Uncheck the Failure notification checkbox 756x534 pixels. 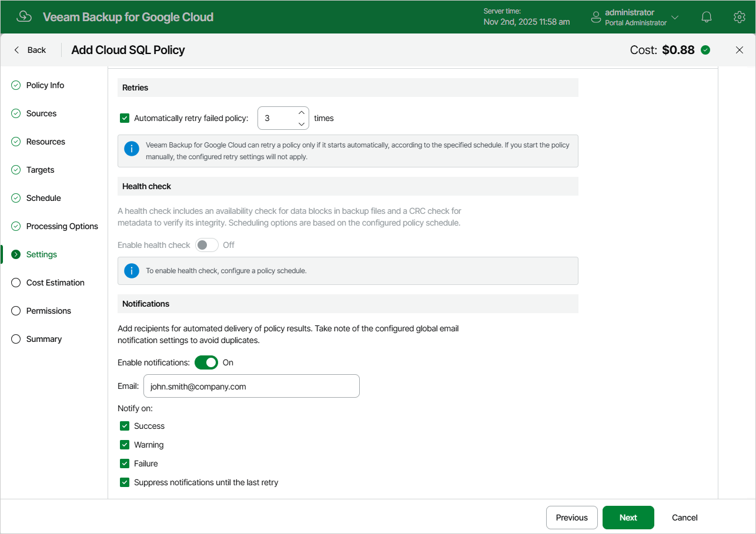click(x=125, y=464)
